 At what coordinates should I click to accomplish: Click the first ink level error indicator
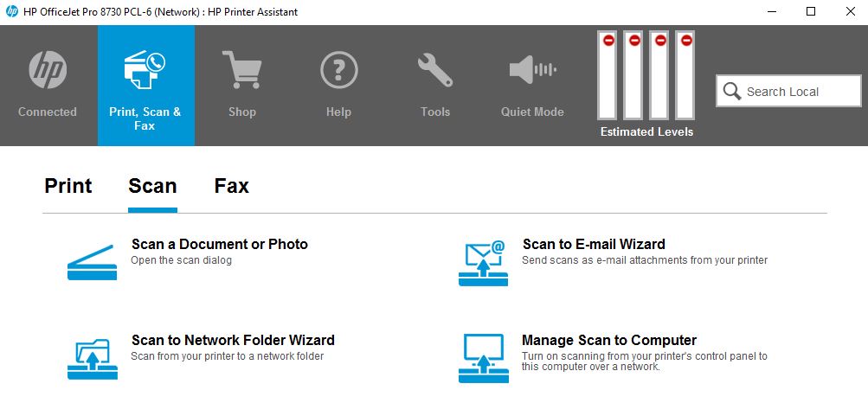608,41
